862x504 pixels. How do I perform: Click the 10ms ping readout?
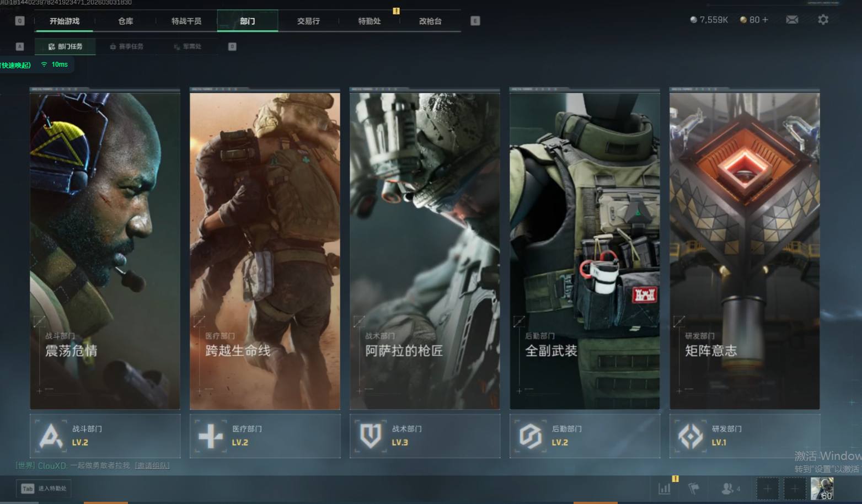60,65
